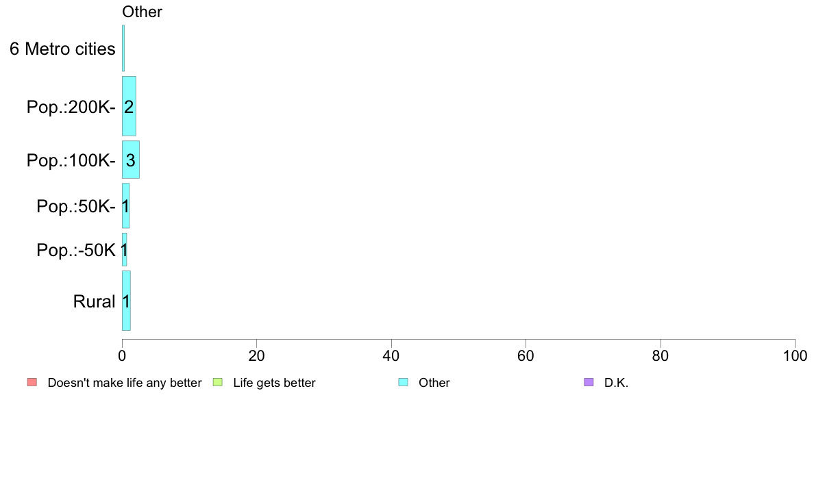
Task: Click the 100 tick on the x-axis
Action: point(795,355)
